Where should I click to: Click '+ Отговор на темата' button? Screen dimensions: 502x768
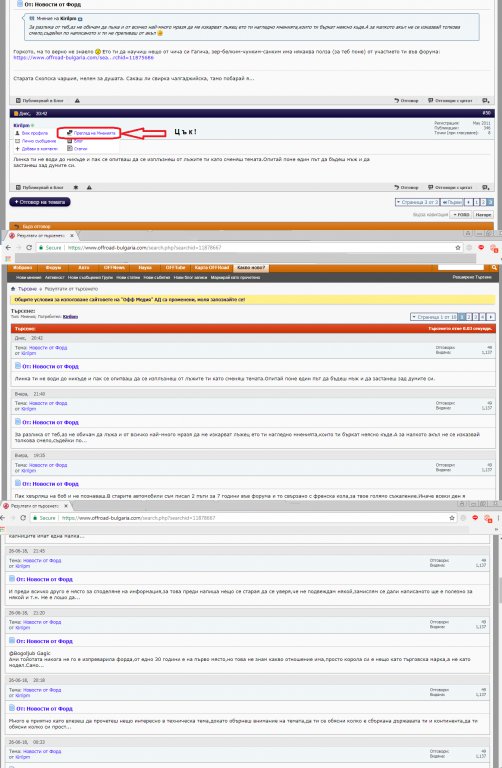[x=40, y=202]
